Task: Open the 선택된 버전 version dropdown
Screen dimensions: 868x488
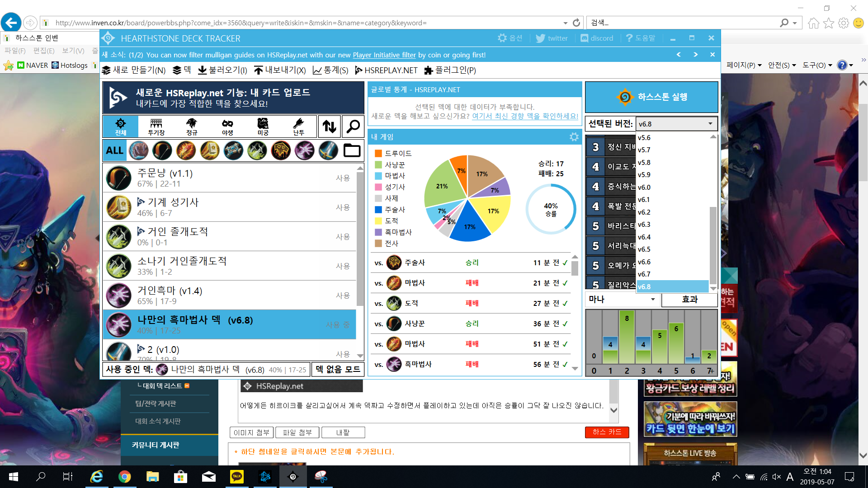Action: pyautogui.click(x=676, y=124)
